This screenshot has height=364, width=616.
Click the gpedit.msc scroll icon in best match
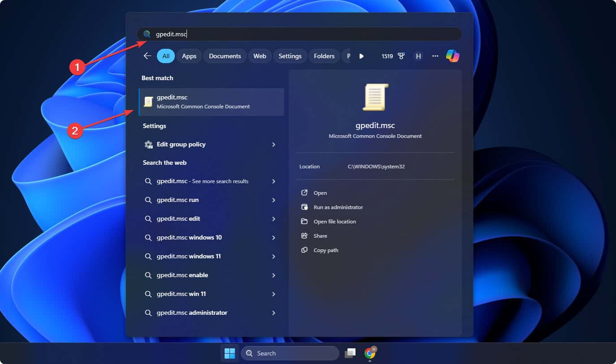click(x=148, y=102)
